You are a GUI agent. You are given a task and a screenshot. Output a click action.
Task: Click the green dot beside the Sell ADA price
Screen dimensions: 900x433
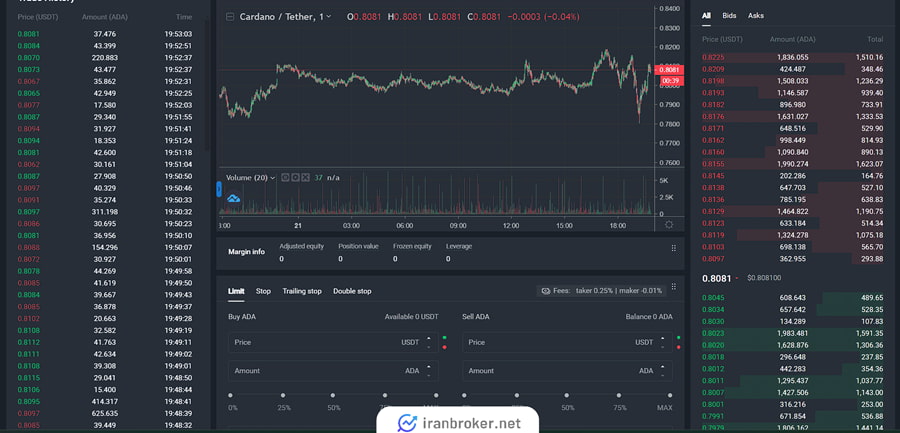coord(679,337)
